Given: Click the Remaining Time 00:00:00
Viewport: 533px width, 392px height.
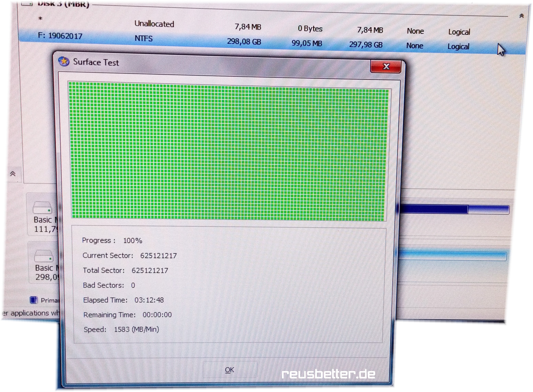Looking at the screenshot, I should coord(157,315).
